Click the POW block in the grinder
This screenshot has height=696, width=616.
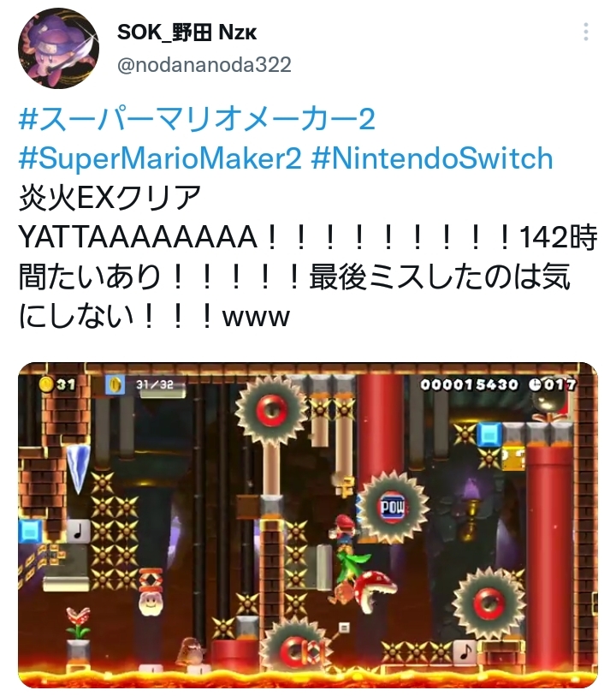tap(392, 507)
